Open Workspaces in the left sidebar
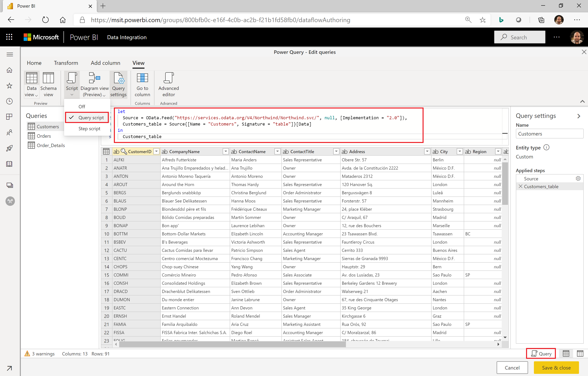 coord(10,185)
